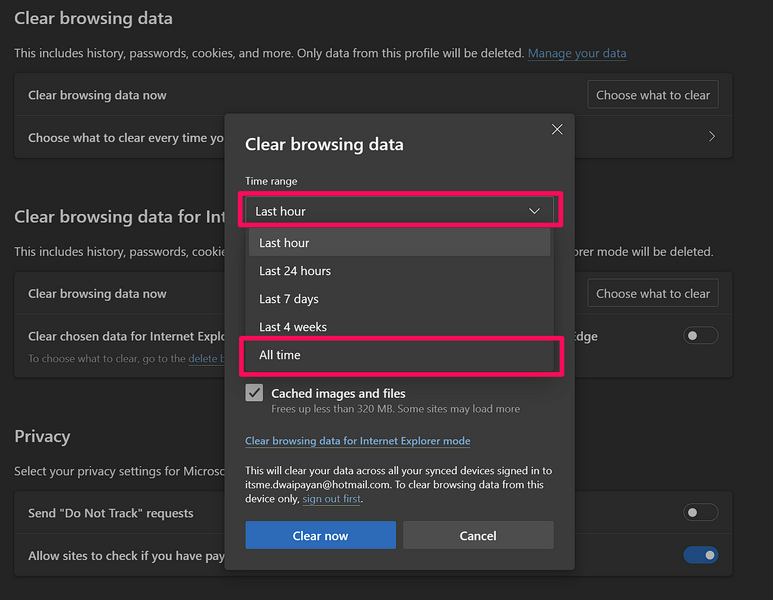Click the dropdown arrow beside Last hour
The width and height of the screenshot is (773, 600).
pyautogui.click(x=534, y=211)
